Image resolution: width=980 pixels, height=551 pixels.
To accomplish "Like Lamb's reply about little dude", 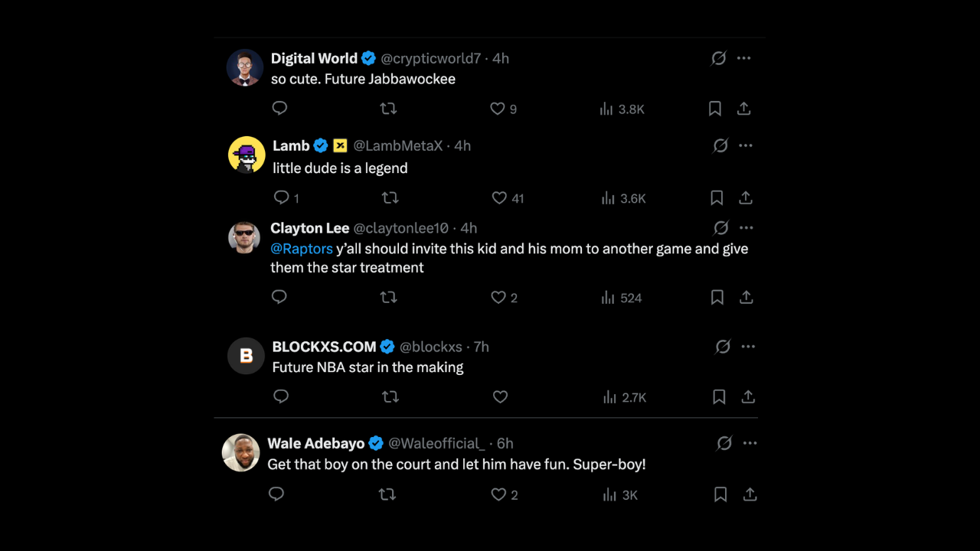I will pyautogui.click(x=500, y=197).
